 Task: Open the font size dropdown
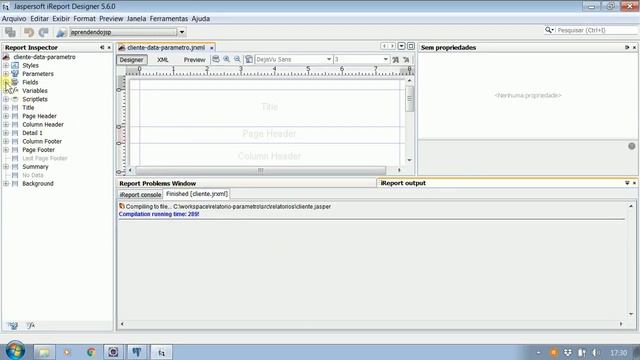tap(385, 59)
